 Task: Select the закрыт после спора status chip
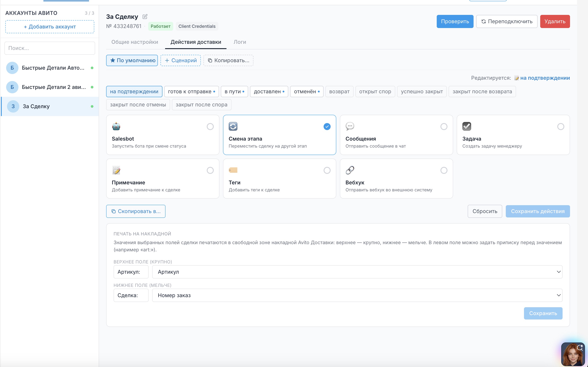(201, 105)
